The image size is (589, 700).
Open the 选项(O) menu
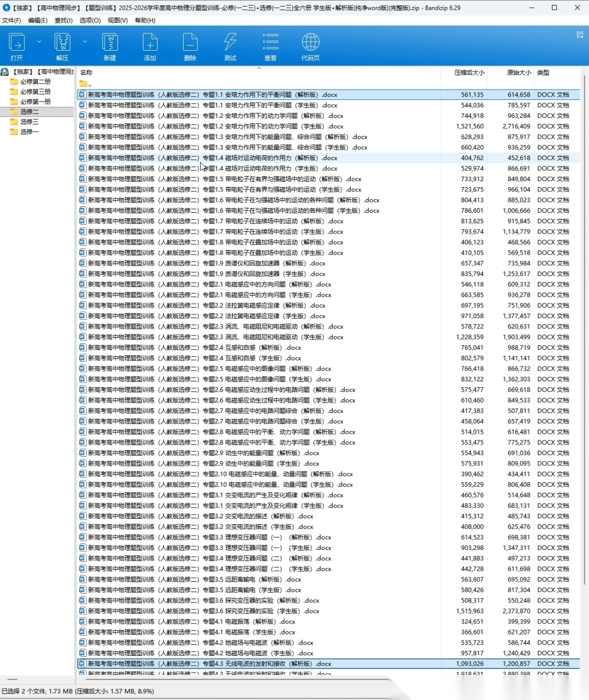[x=90, y=20]
